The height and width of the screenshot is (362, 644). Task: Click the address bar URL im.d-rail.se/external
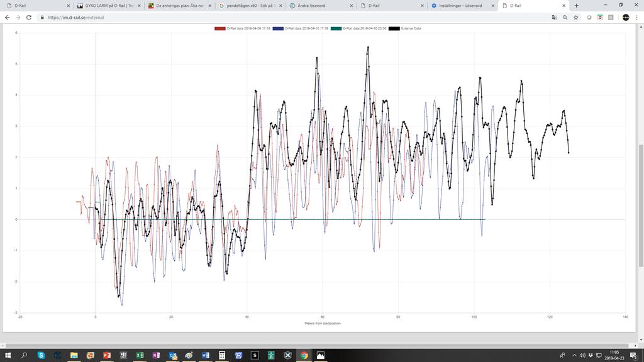tap(75, 18)
